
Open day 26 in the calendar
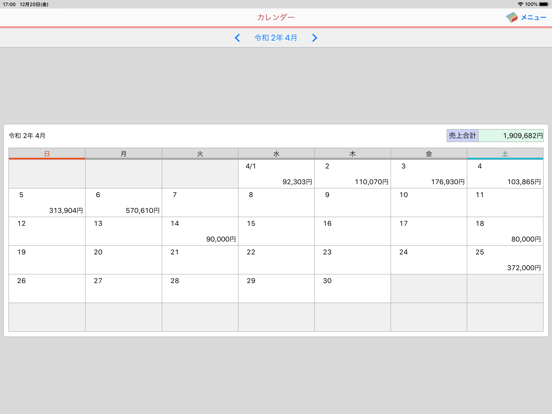(x=47, y=288)
